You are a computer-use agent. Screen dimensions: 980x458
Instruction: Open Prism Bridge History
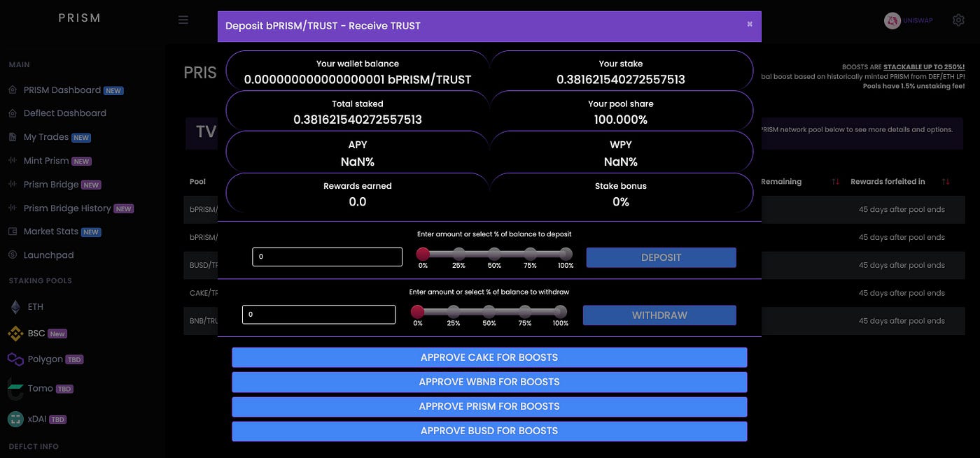tap(67, 208)
